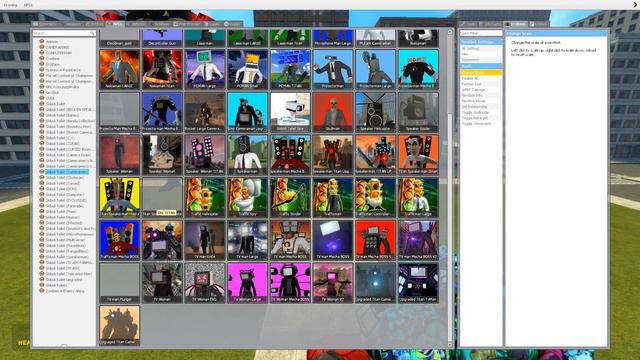Choose the Inflict Damage tool
The image size is (640, 360).
[481, 90]
